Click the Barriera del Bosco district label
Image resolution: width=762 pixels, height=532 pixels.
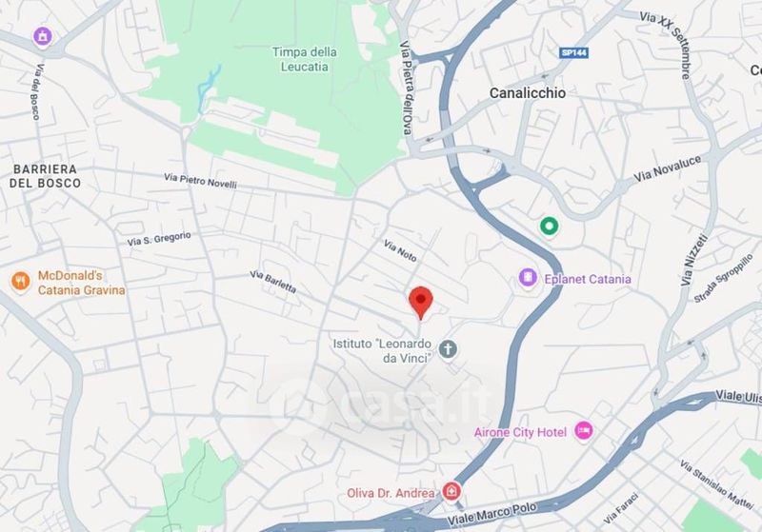pos(45,176)
